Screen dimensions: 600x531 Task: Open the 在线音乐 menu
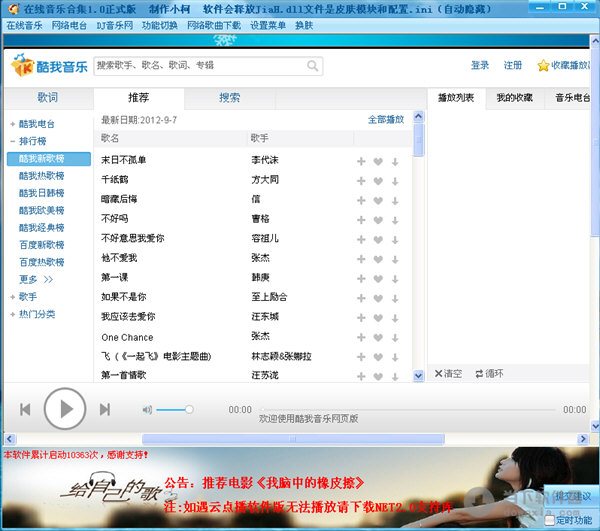(x=24, y=26)
